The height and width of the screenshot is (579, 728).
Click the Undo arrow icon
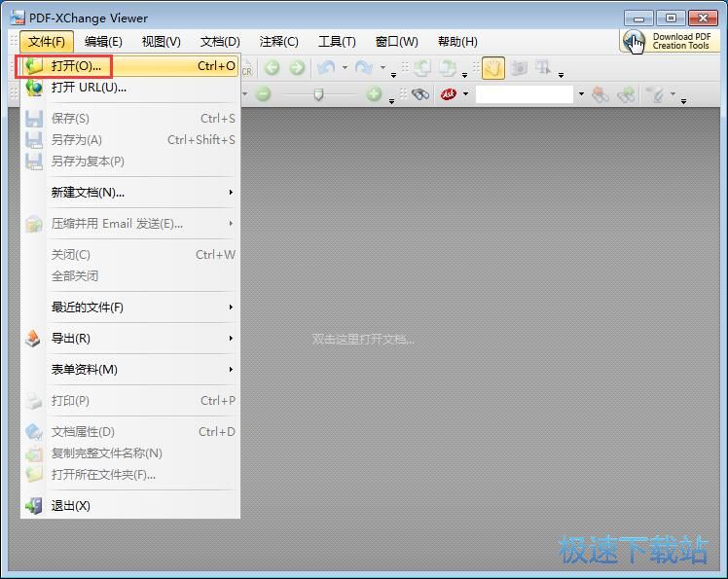[326, 68]
